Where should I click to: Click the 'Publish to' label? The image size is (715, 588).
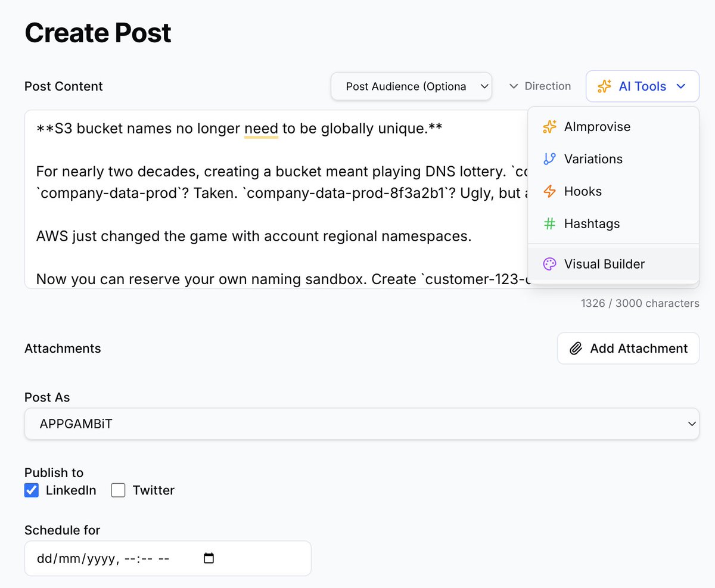(x=54, y=473)
